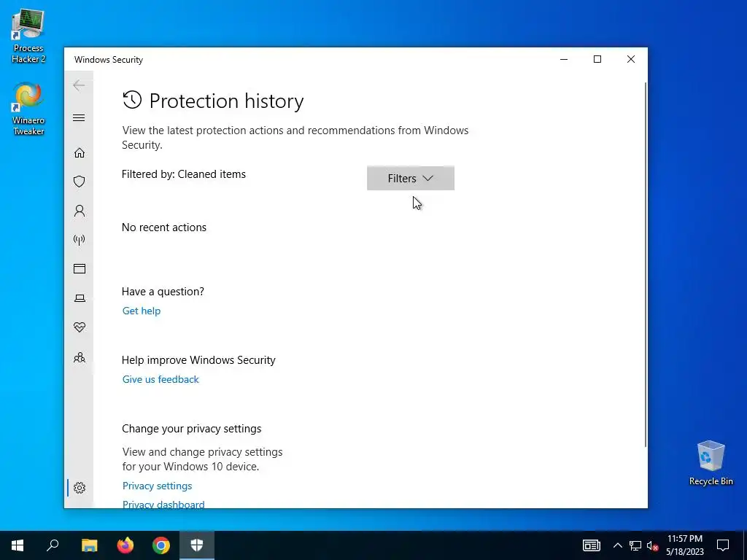Open Process Hacker 2 desktop shortcut
747x560 pixels.
(x=28, y=36)
